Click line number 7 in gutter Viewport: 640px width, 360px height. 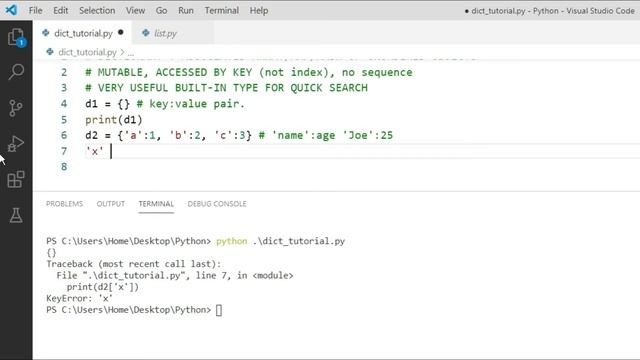click(x=64, y=151)
